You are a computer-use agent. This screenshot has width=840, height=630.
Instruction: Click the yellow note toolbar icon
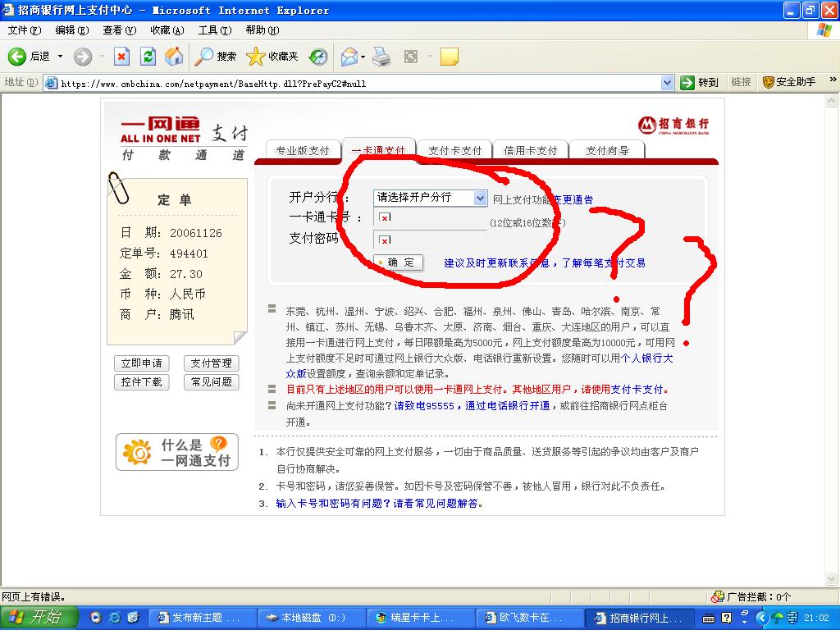(x=449, y=57)
